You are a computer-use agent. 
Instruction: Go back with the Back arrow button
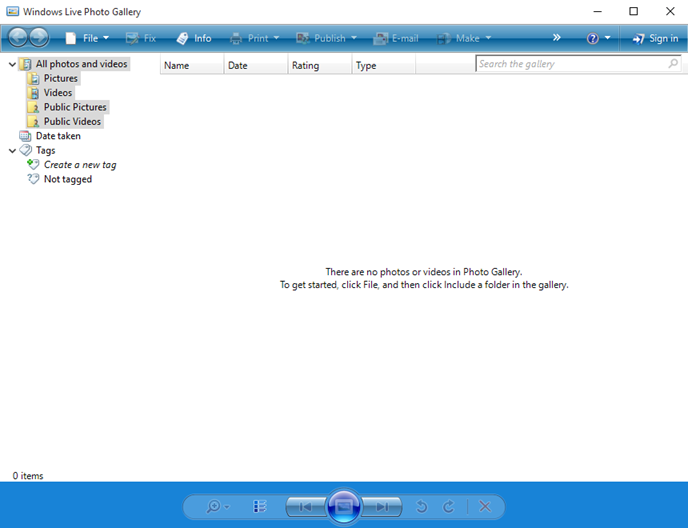click(18, 38)
